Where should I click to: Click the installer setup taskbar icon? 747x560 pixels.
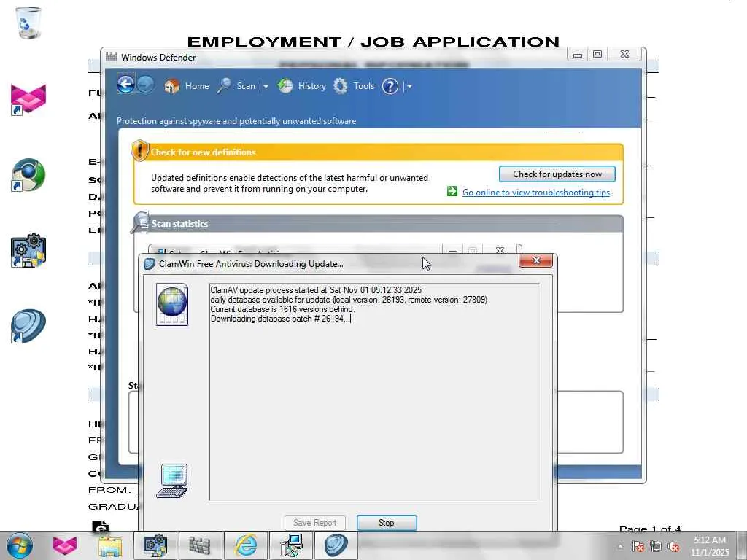[290, 545]
